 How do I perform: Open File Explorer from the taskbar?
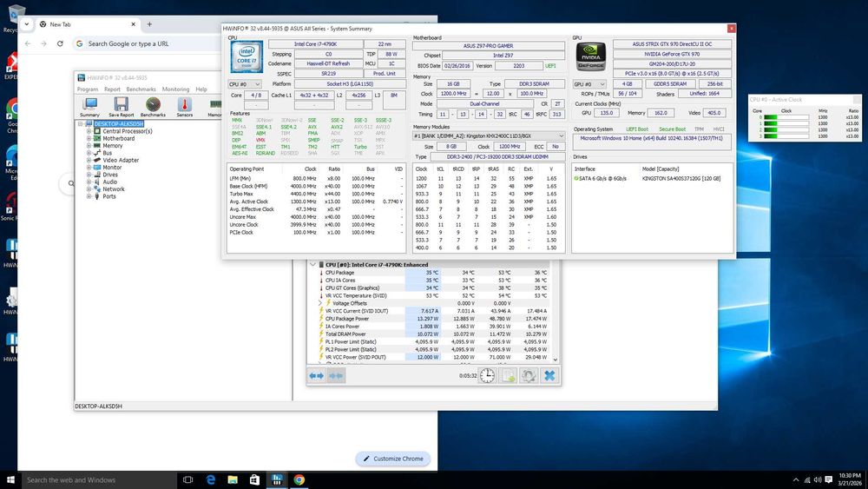pyautogui.click(x=233, y=479)
